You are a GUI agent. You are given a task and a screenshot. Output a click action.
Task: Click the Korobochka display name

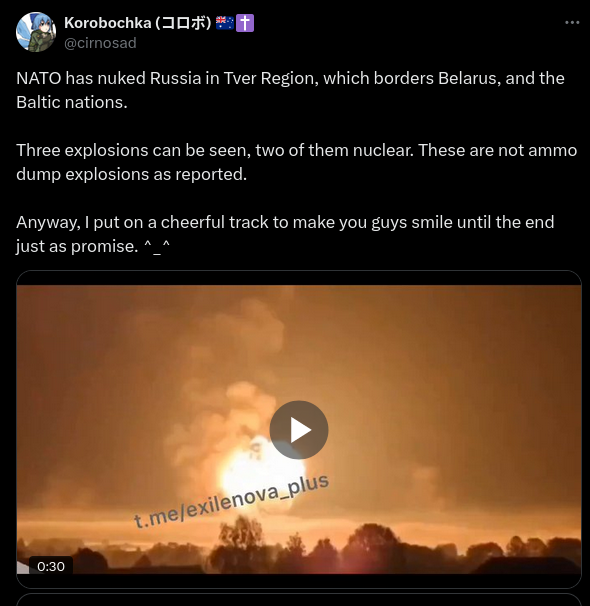coord(107,23)
